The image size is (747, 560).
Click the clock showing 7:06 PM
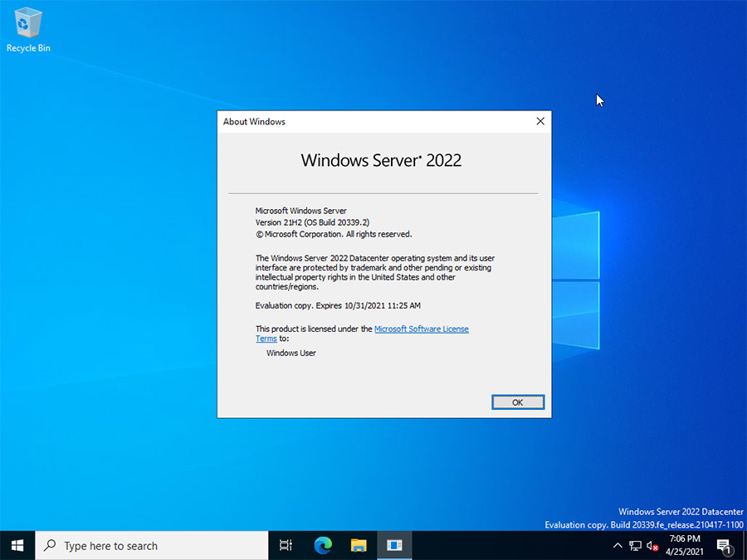coord(684,539)
